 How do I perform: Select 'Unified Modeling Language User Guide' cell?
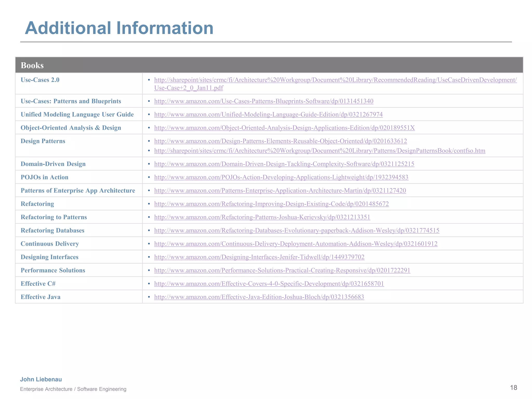(79, 114)
